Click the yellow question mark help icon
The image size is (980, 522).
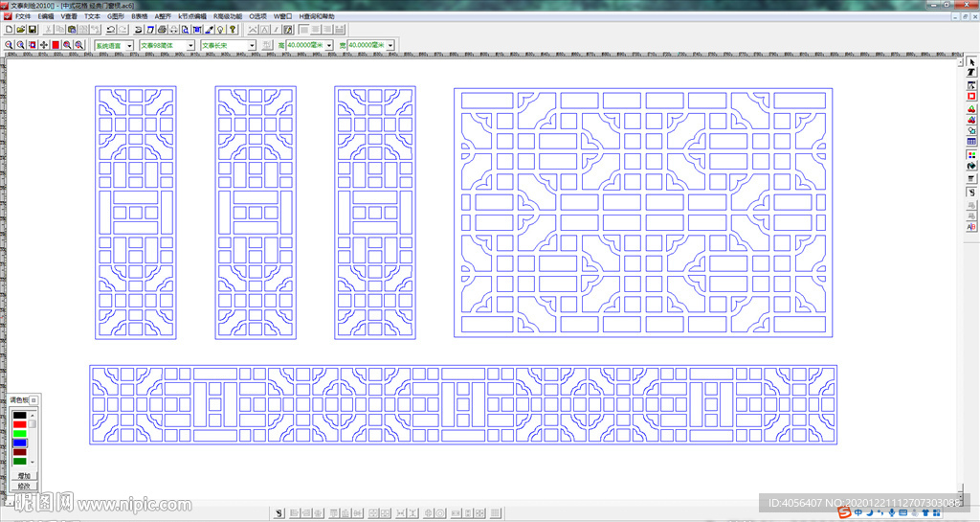[233, 30]
